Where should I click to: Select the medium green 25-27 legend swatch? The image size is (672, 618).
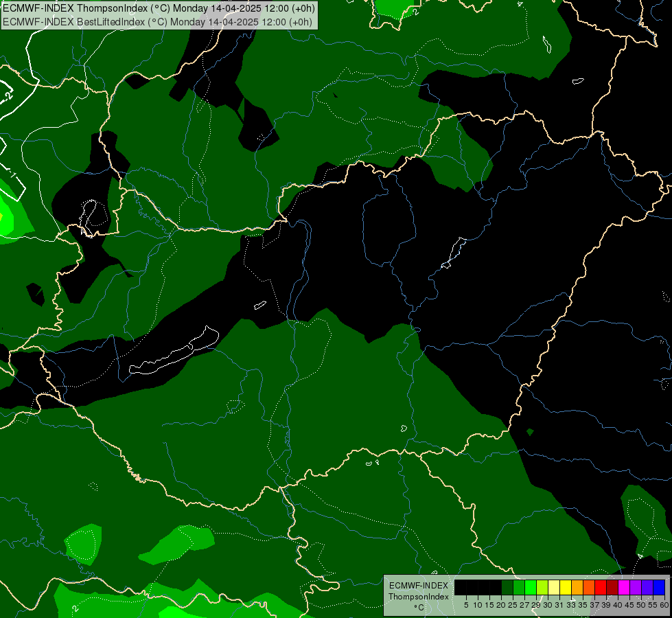pos(519,587)
